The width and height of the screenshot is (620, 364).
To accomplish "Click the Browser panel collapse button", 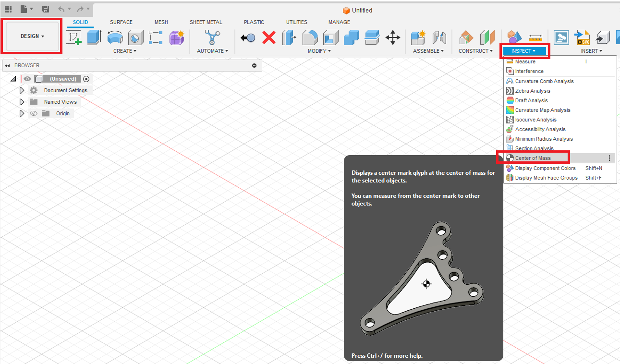I will coord(7,65).
